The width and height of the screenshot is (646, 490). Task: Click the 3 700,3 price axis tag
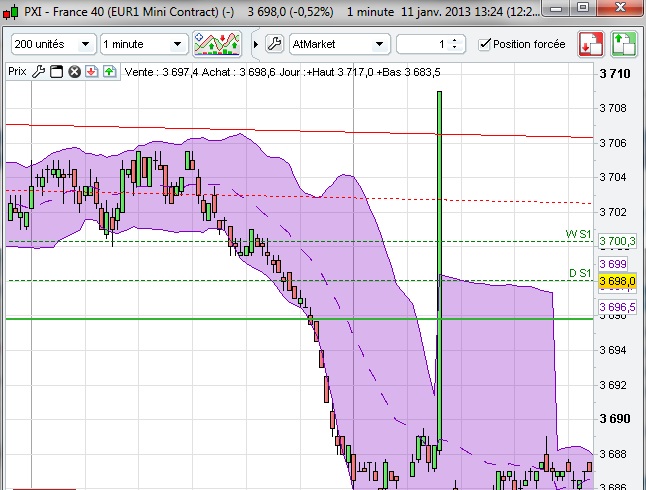click(x=617, y=241)
